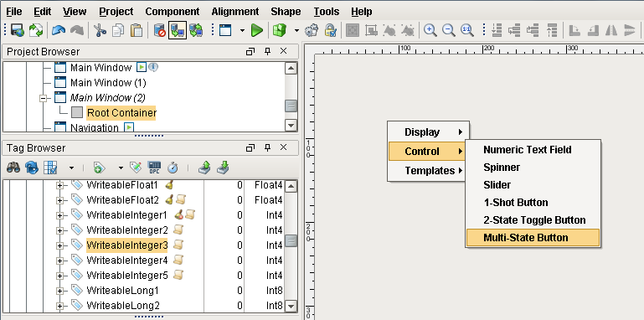Image resolution: width=644 pixels, height=320 pixels.
Task: Select comm read/write mode icon
Action: pos(196,30)
